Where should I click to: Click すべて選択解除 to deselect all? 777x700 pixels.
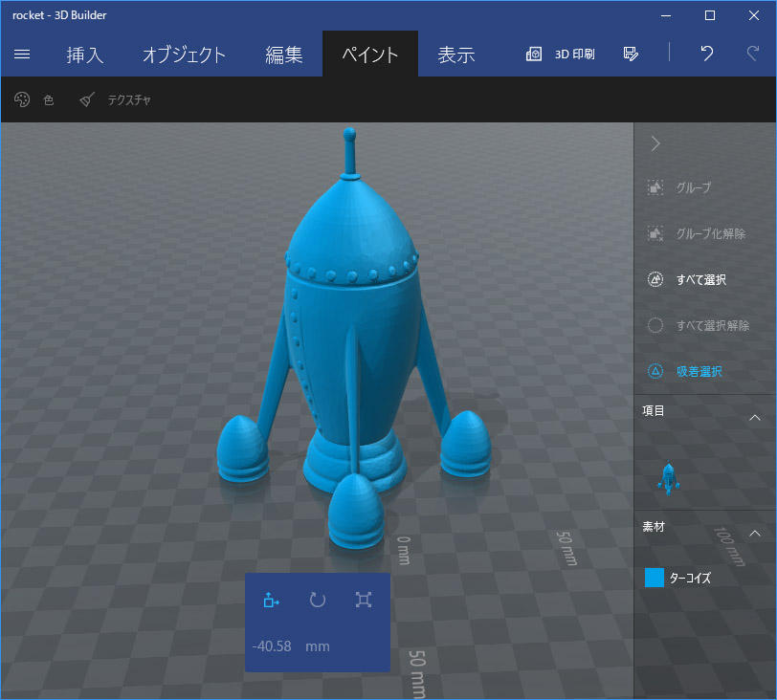point(697,325)
